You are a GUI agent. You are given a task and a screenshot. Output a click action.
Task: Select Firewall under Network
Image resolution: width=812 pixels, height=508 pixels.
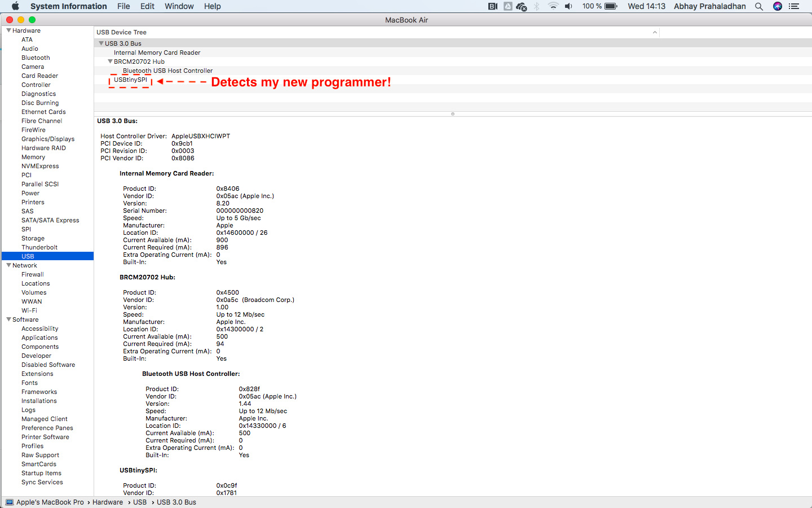[33, 274]
